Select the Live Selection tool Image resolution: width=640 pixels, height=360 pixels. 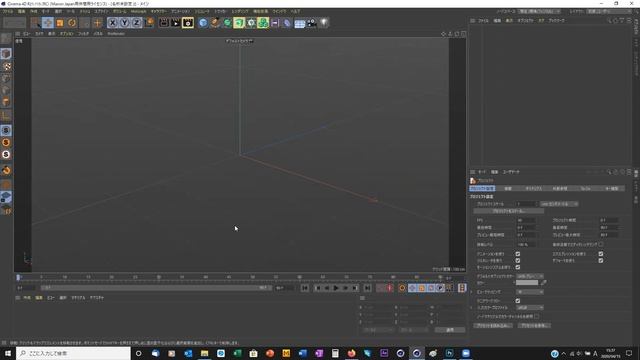tap(36, 23)
